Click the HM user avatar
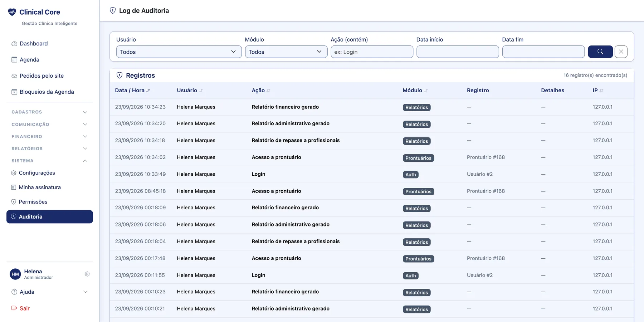 coord(15,274)
